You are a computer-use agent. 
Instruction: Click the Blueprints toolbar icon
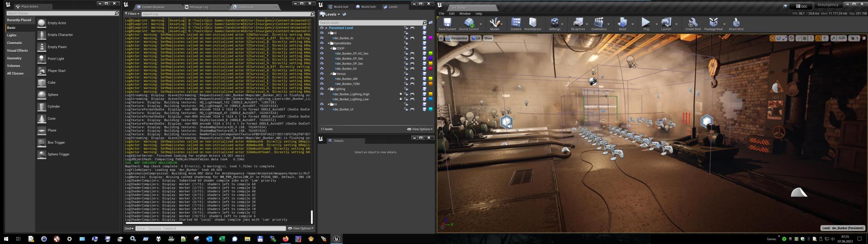tap(578, 24)
